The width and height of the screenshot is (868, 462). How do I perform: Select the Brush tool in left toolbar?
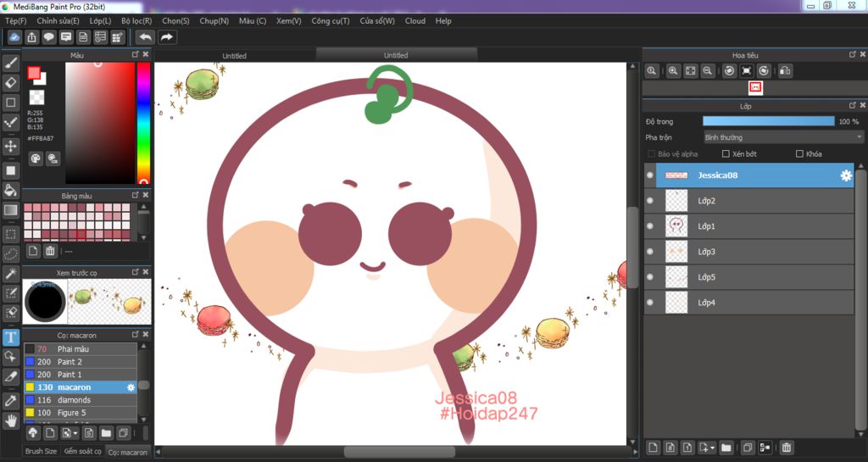pos(10,63)
